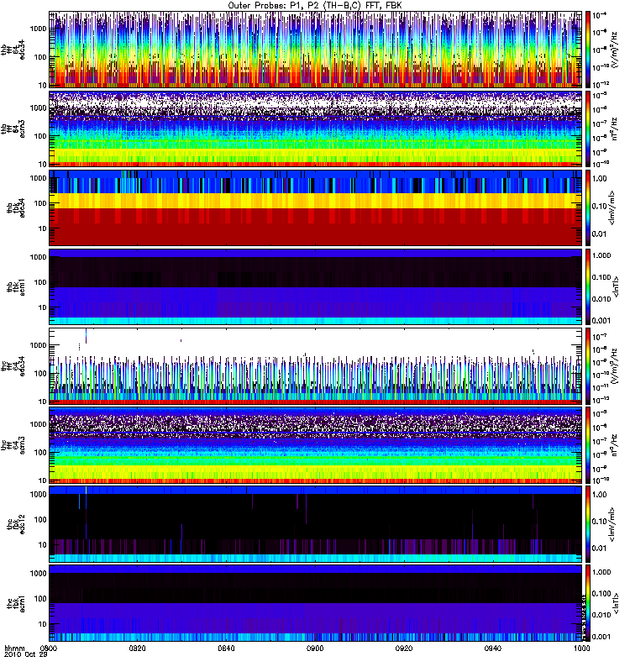Click the plot title "Outer Probes: P1, P2 (TH-B,C) FFT, FBK"

[315, 6]
